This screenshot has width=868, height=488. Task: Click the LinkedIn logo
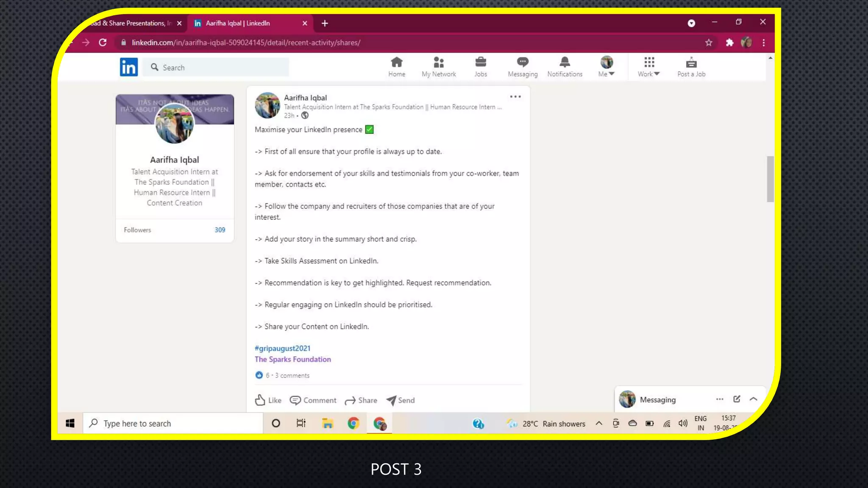pyautogui.click(x=128, y=67)
